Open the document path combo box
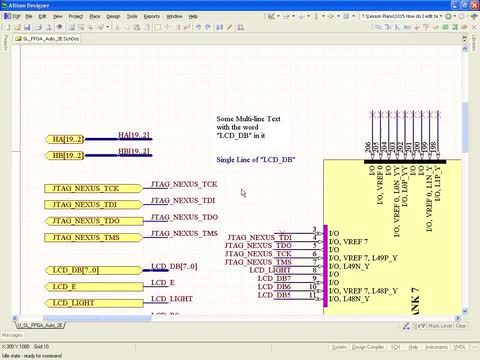 coord(402,16)
